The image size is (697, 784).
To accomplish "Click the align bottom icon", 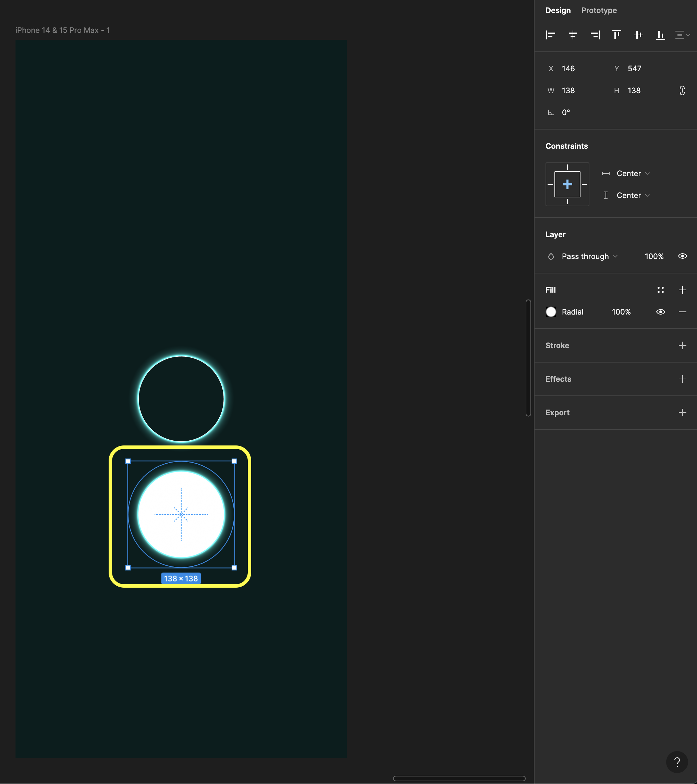I will 660,35.
